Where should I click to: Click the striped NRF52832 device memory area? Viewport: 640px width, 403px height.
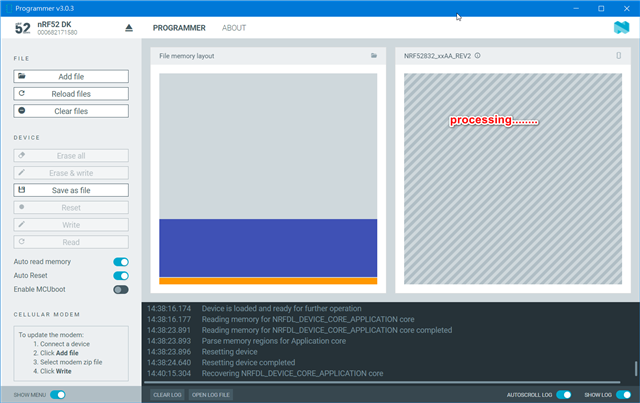coord(513,179)
